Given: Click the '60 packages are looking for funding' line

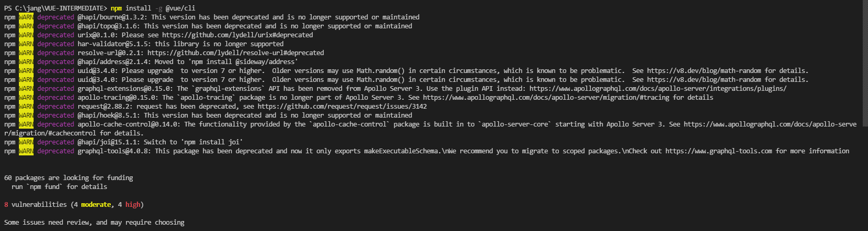Looking at the screenshot, I should coord(68,178).
